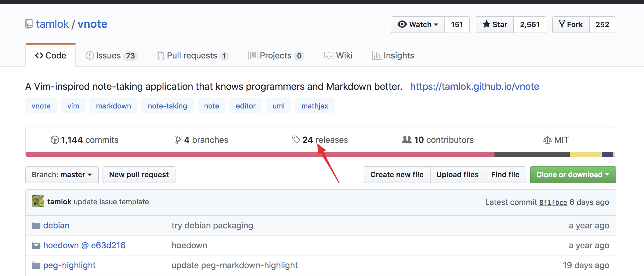Open the Clone or download dropdown
644x276 pixels.
coord(573,175)
